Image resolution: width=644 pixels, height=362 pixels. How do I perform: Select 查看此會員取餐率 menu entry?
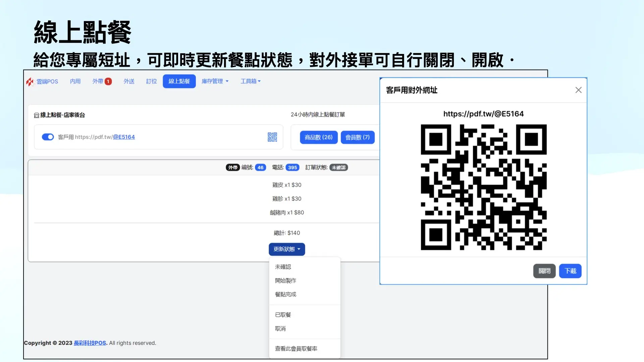click(x=296, y=349)
